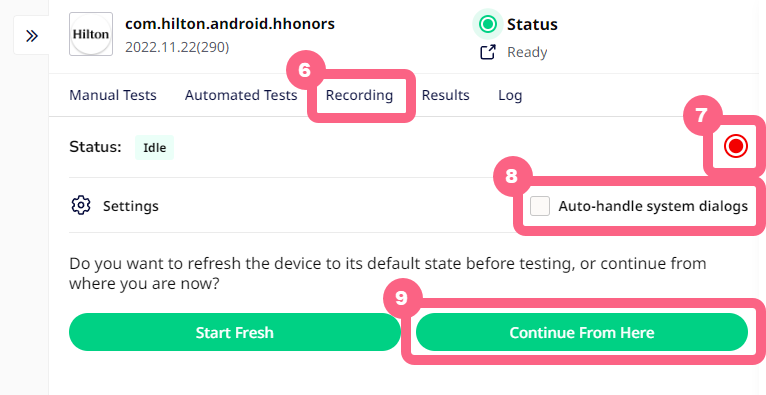The image size is (766, 395).
Task: Click the Idle status badge
Action: 154,147
